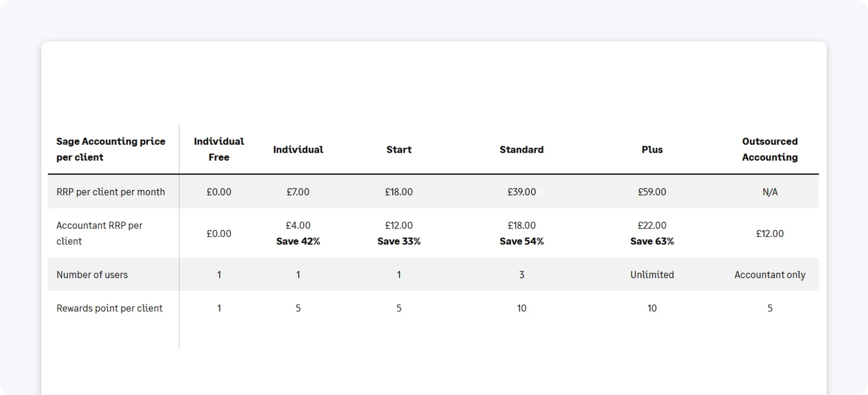
Task: Select the 'Standard' column header
Action: (521, 150)
